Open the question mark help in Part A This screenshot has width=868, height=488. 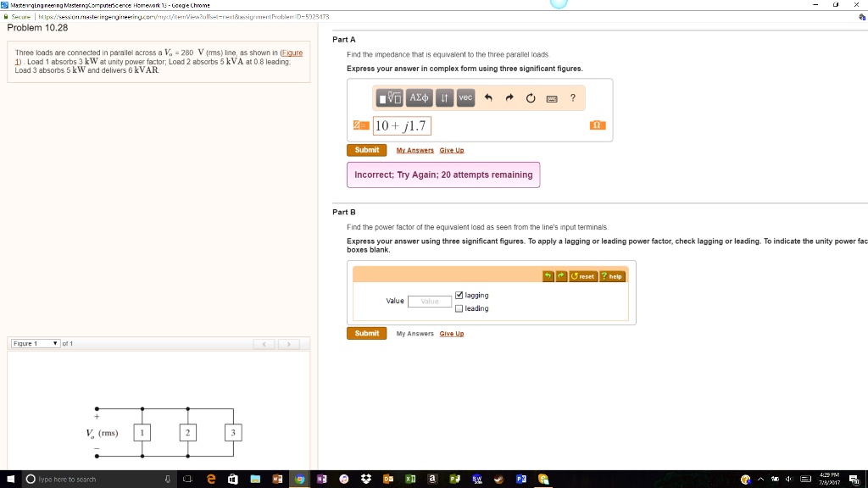tap(573, 98)
